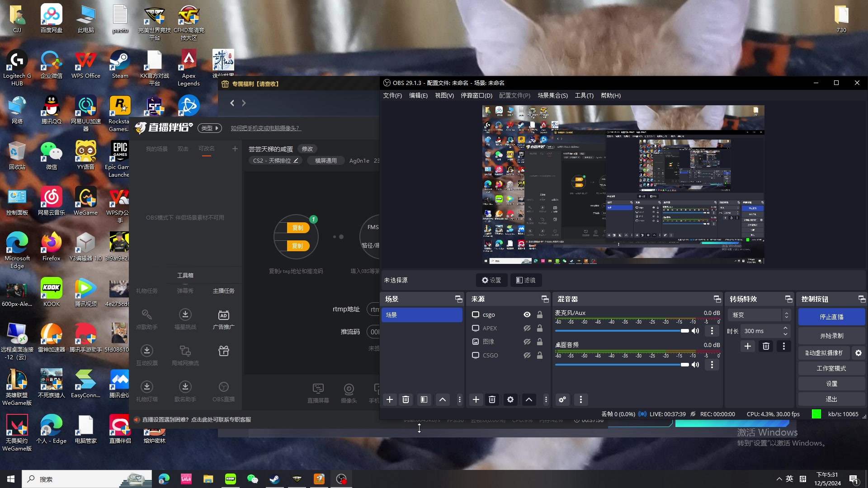The height and width of the screenshot is (488, 868).
Task: Hide the csgo source with eye icon
Action: click(527, 314)
